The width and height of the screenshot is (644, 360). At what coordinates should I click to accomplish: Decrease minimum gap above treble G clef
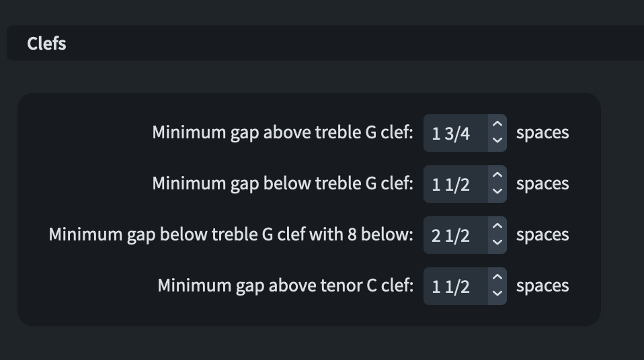point(497,140)
